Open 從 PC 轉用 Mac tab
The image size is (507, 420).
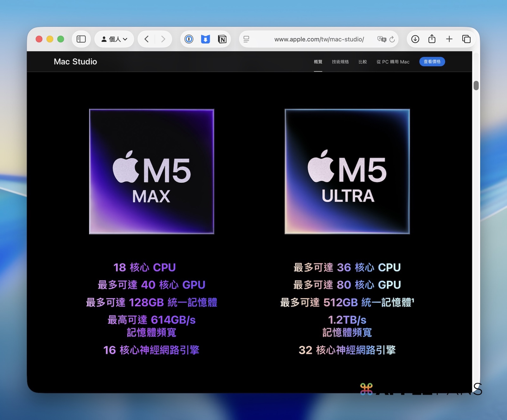click(x=393, y=62)
